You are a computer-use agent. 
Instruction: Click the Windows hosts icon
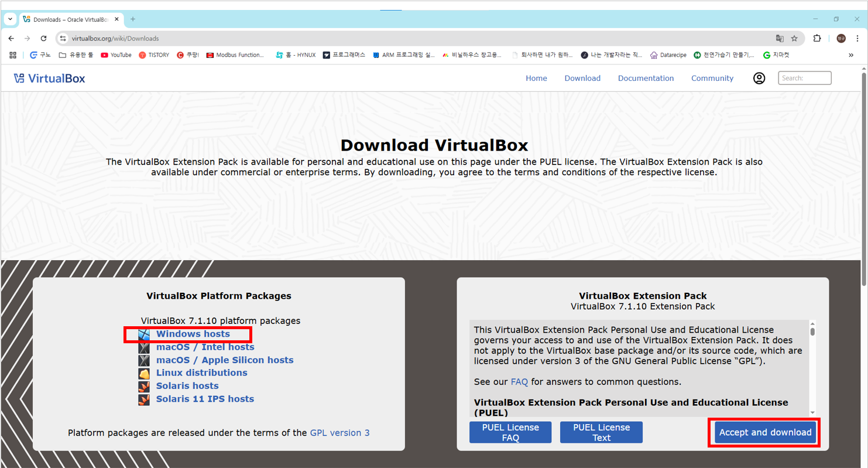144,334
